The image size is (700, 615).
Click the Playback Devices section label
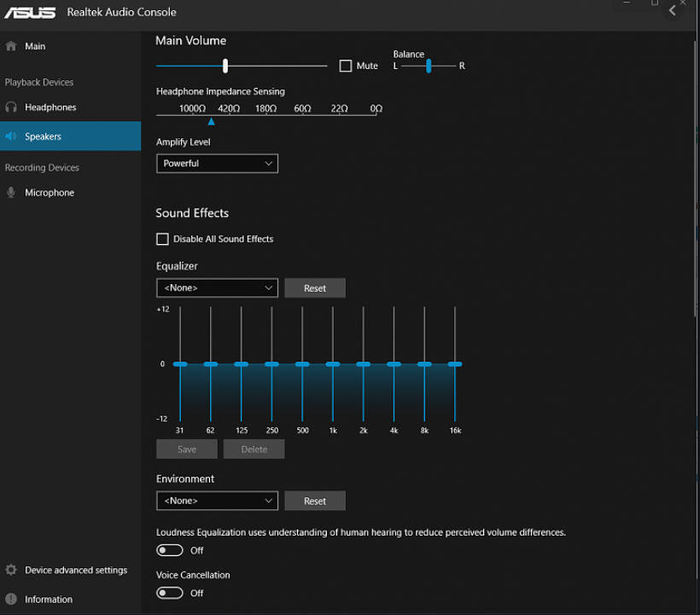pos(39,83)
